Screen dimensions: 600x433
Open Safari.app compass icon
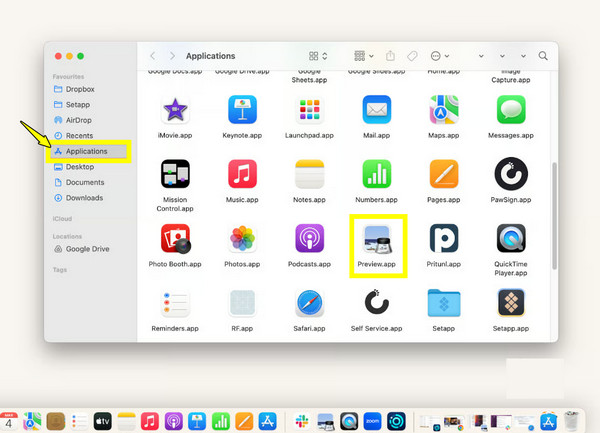tap(309, 303)
